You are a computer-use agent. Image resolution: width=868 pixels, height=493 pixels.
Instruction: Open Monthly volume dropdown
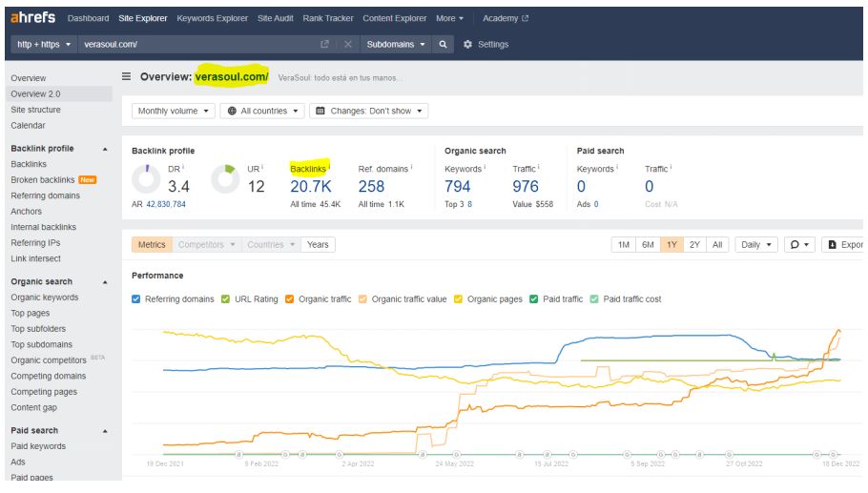coord(174,111)
